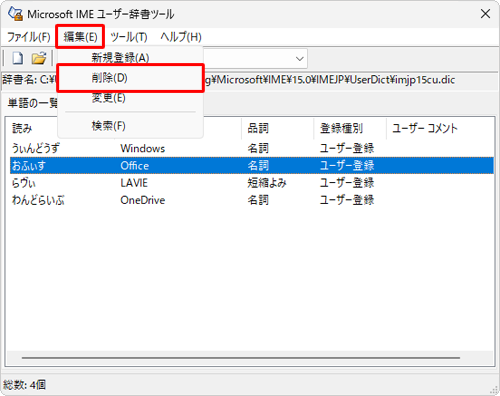Sort by the 読み column header

22,128
